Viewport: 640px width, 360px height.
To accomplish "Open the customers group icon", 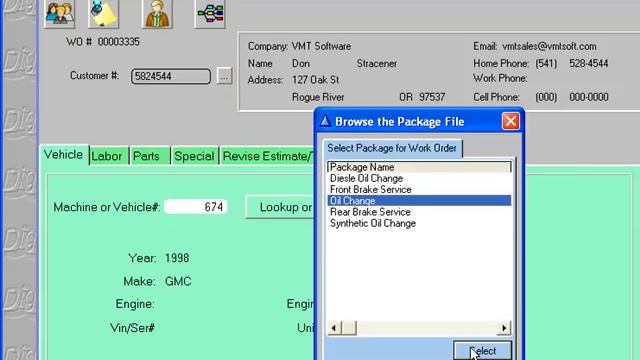I will (x=60, y=13).
